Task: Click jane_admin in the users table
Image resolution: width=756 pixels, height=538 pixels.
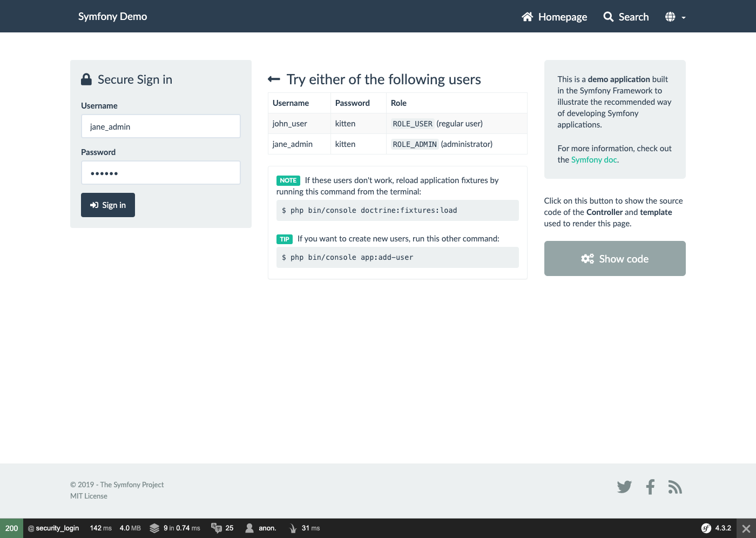Action: click(x=292, y=144)
